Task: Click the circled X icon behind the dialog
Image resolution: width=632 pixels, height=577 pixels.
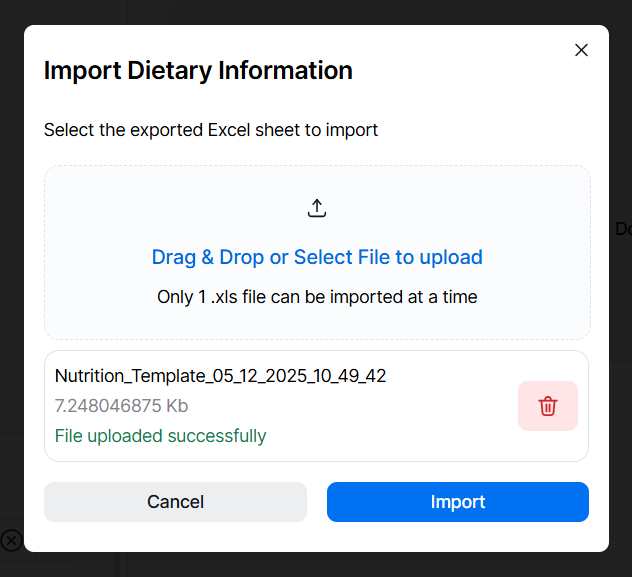Action: (11, 541)
